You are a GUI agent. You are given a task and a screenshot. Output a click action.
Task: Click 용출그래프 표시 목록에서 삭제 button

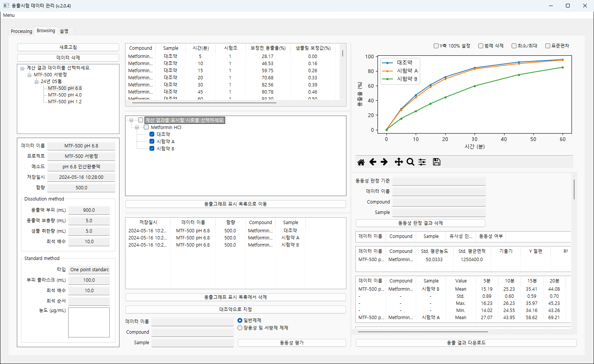(x=236, y=297)
